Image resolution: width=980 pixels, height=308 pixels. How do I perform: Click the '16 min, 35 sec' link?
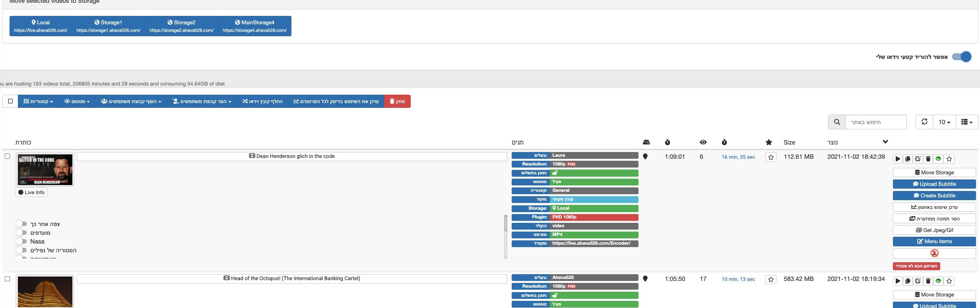click(738, 157)
